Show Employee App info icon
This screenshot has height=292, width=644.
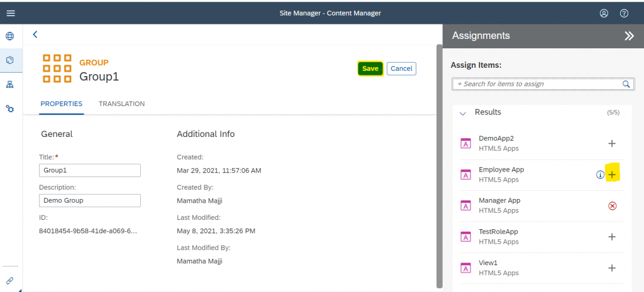[x=600, y=175]
